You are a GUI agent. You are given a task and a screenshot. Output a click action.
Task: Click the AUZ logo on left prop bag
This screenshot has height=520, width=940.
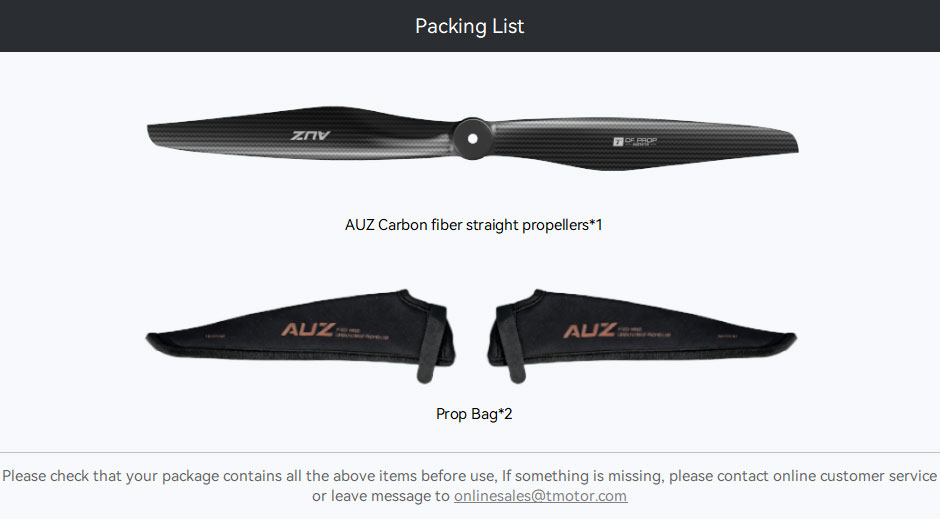[308, 330]
